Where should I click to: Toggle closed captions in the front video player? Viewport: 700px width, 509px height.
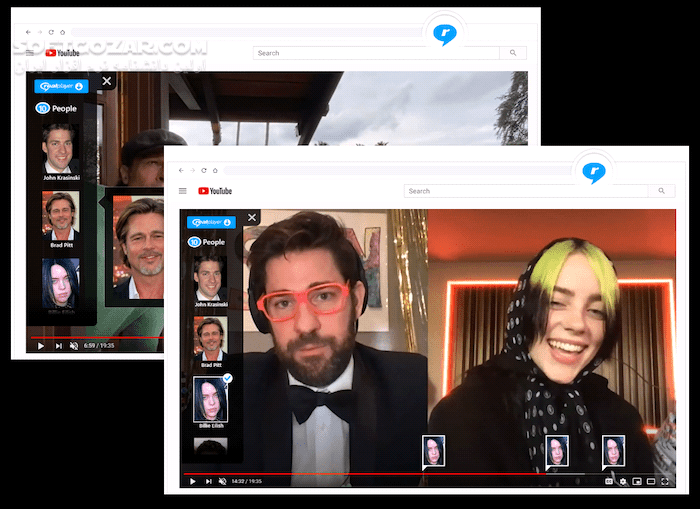[x=608, y=481]
